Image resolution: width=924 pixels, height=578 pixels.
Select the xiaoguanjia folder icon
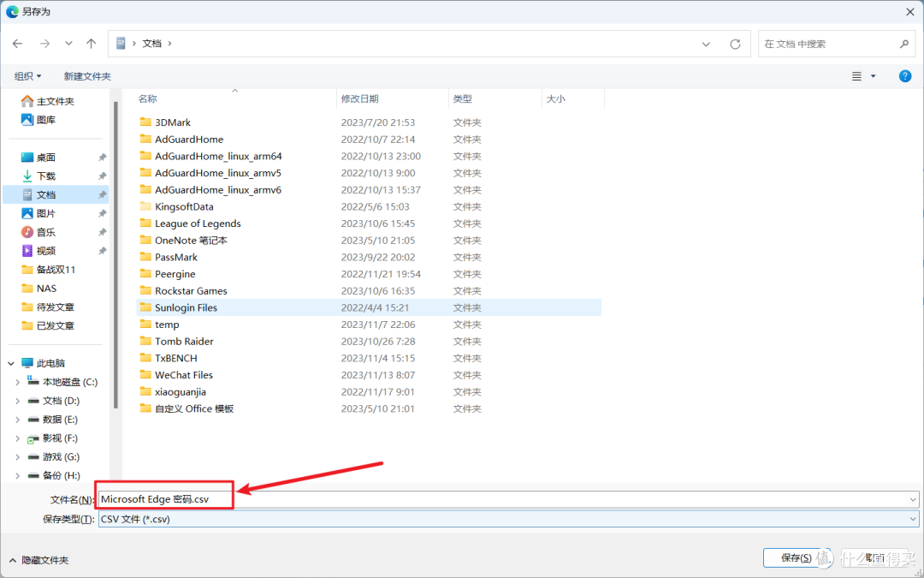pos(145,391)
